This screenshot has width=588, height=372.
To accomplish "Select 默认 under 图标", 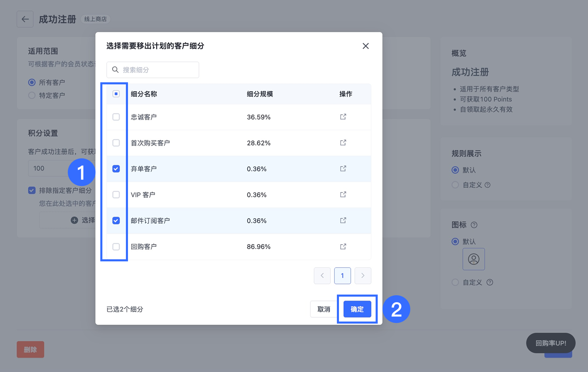I will pos(456,242).
